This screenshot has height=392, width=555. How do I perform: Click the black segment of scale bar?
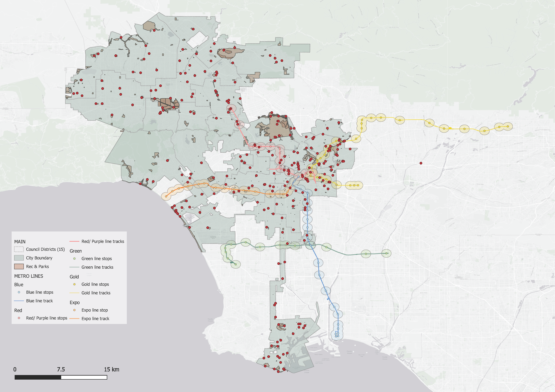tap(38, 377)
